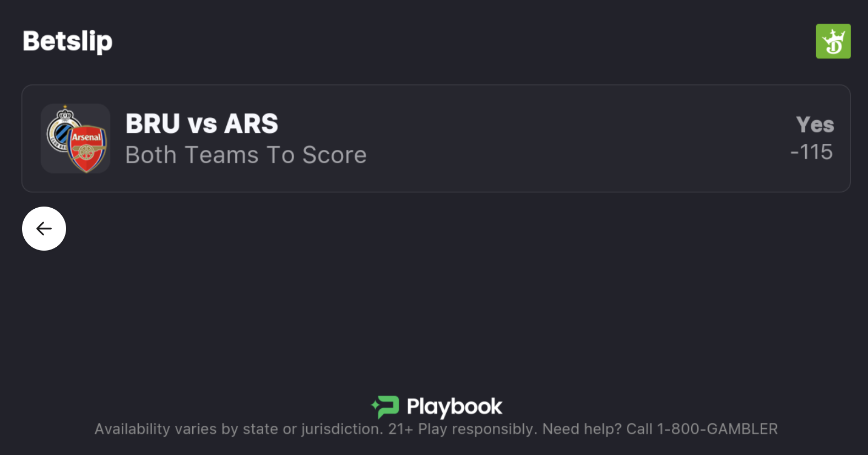Click empty middle area of the bet card
The width and height of the screenshot is (868, 455).
[x=551, y=139]
